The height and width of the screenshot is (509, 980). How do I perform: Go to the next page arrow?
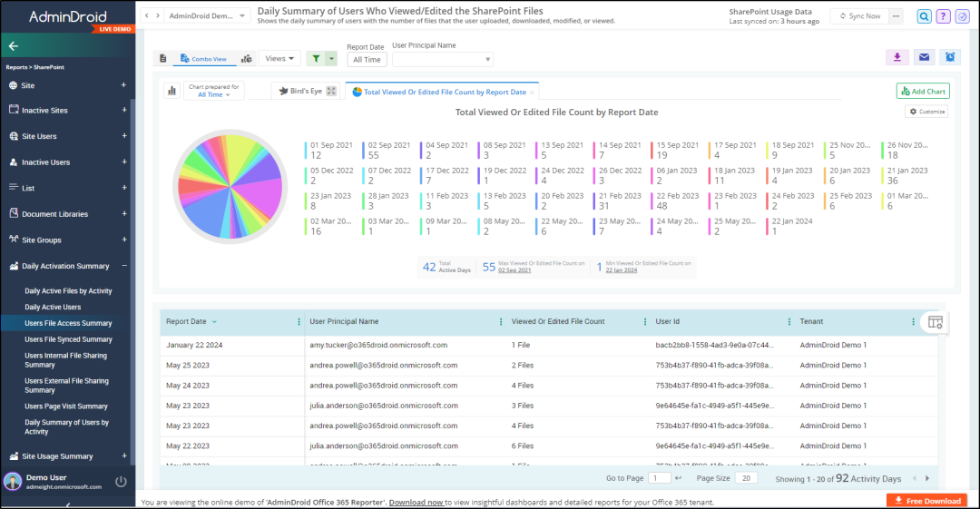pos(927,478)
